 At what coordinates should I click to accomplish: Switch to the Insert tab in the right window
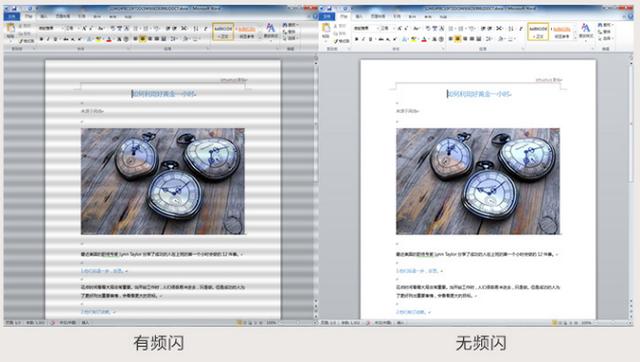[359, 16]
